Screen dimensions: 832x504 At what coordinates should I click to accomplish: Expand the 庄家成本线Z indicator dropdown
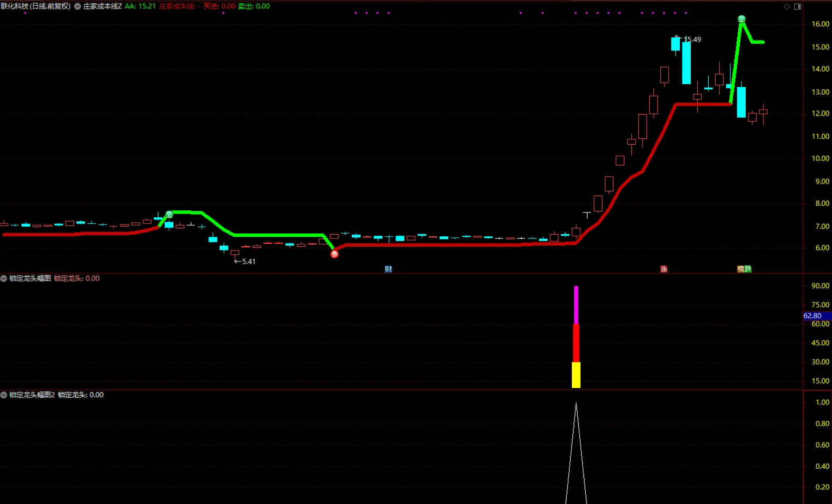[77, 6]
